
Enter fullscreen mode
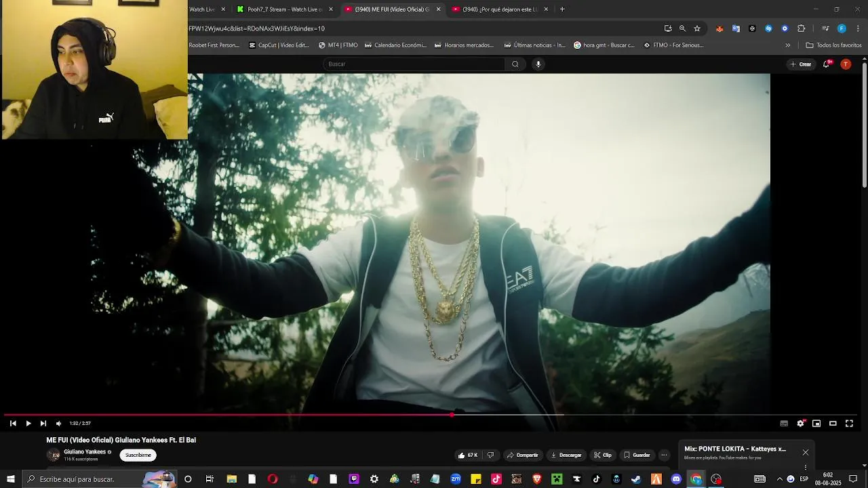[x=849, y=424]
